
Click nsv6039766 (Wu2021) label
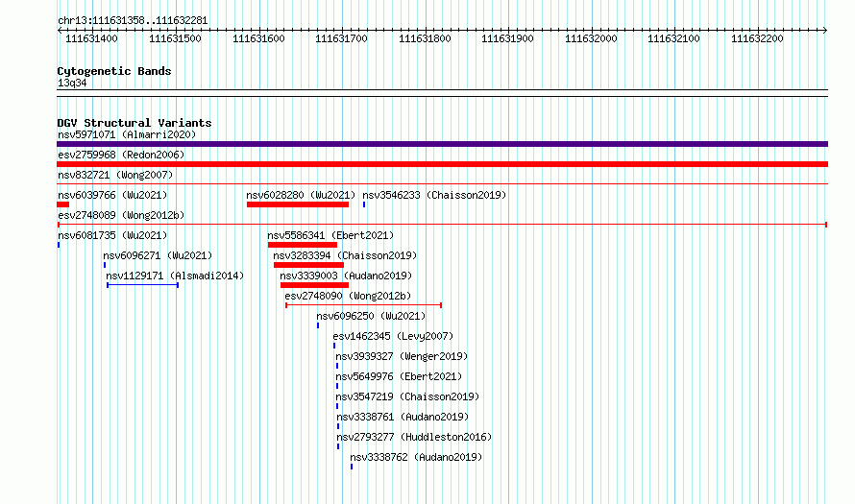click(112, 195)
